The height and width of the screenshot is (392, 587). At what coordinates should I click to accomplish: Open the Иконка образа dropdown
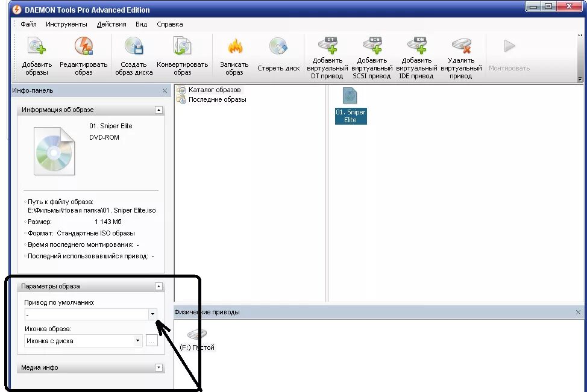(x=138, y=340)
